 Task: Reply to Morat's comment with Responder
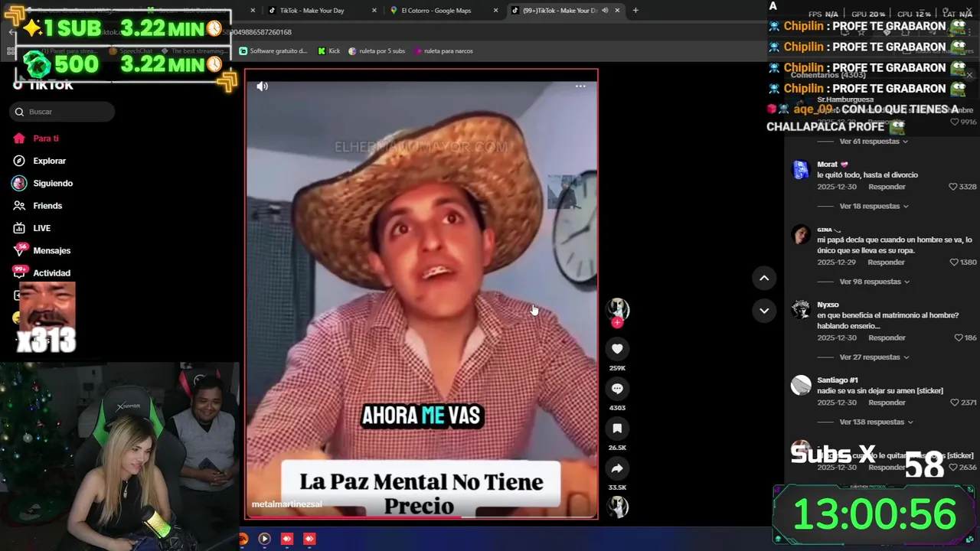point(887,187)
